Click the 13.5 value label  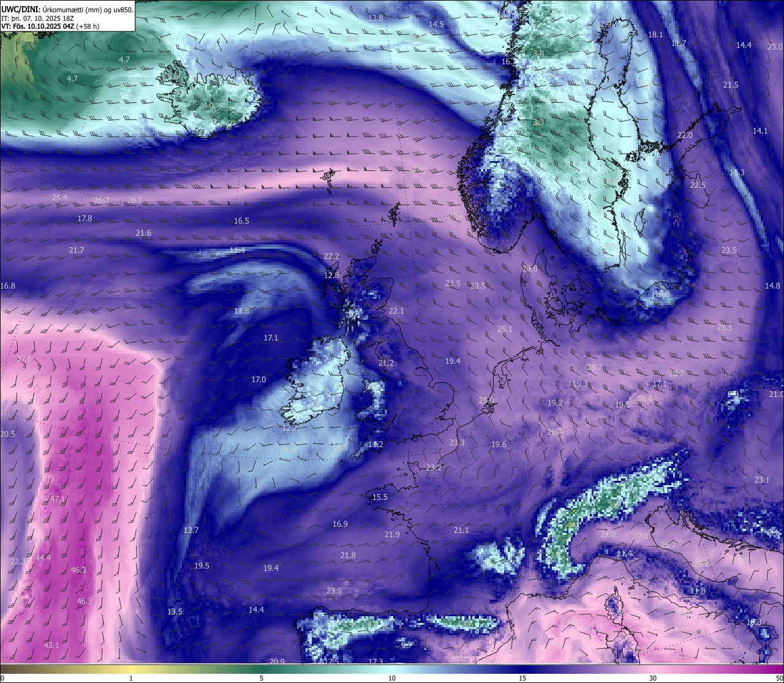coord(175,611)
